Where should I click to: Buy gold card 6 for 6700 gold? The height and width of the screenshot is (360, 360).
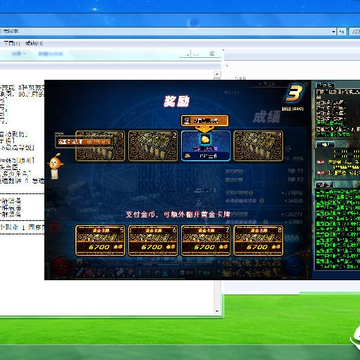[x=153, y=240]
